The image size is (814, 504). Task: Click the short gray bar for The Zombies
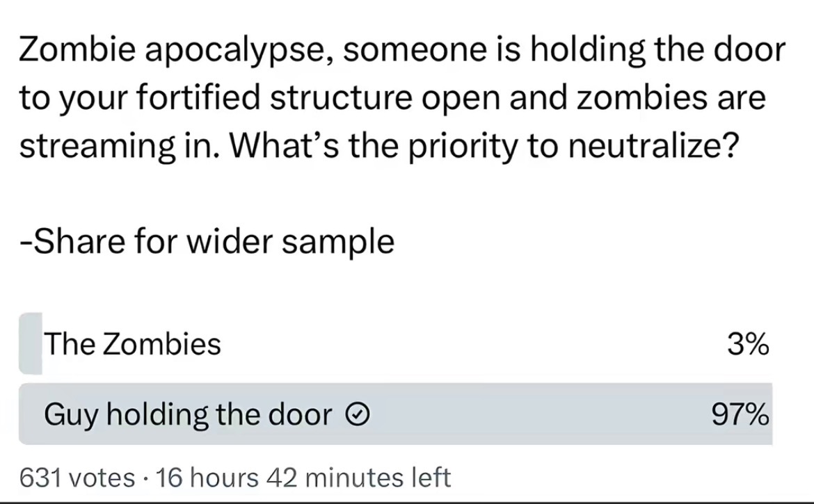31,343
